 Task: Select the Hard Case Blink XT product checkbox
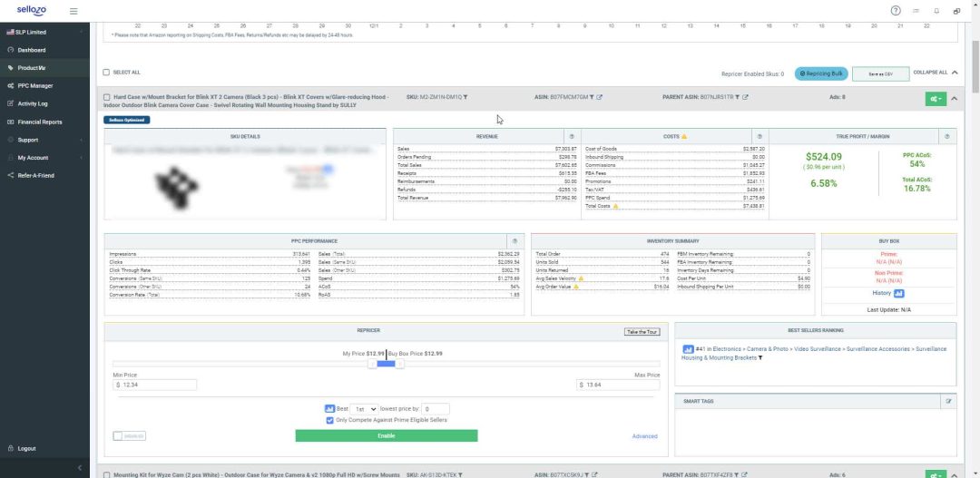pos(106,97)
